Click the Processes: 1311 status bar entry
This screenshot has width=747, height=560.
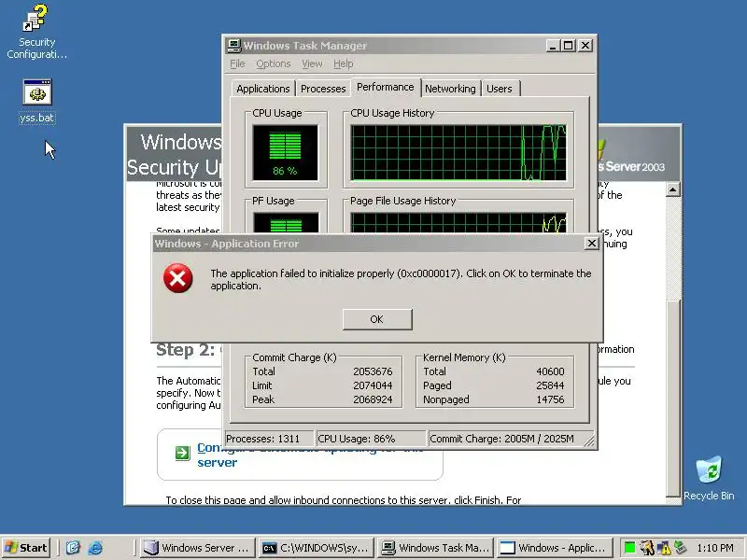pyautogui.click(x=270, y=439)
